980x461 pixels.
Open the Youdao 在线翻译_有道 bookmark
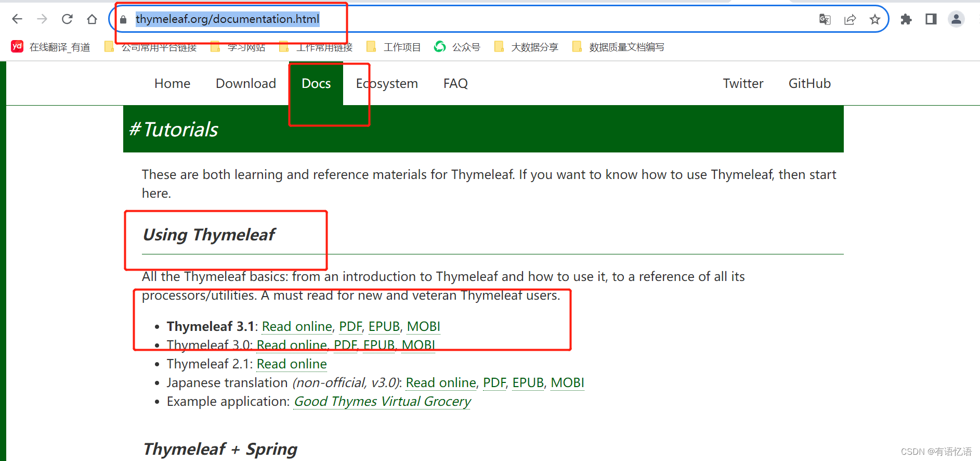(50, 47)
